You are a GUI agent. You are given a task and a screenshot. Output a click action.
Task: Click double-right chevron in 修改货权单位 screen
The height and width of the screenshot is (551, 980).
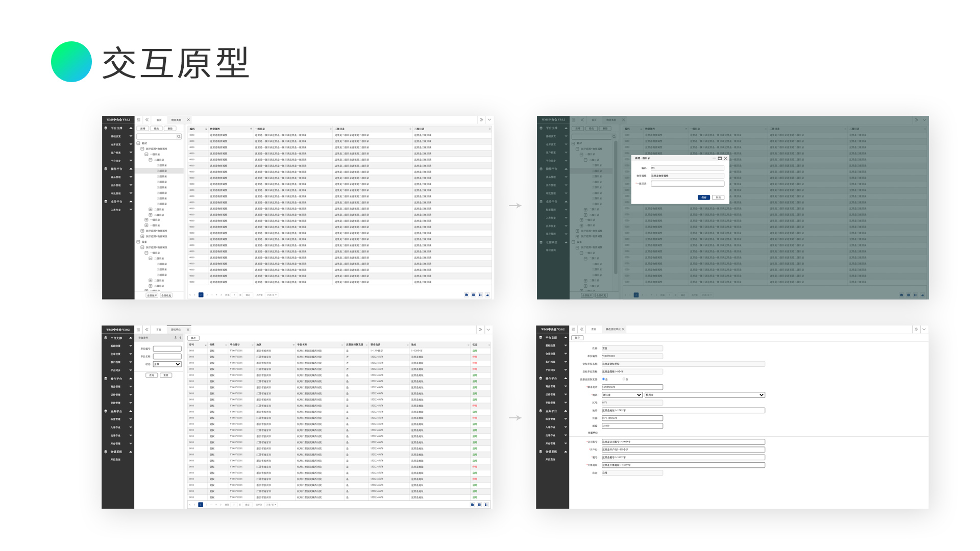916,329
